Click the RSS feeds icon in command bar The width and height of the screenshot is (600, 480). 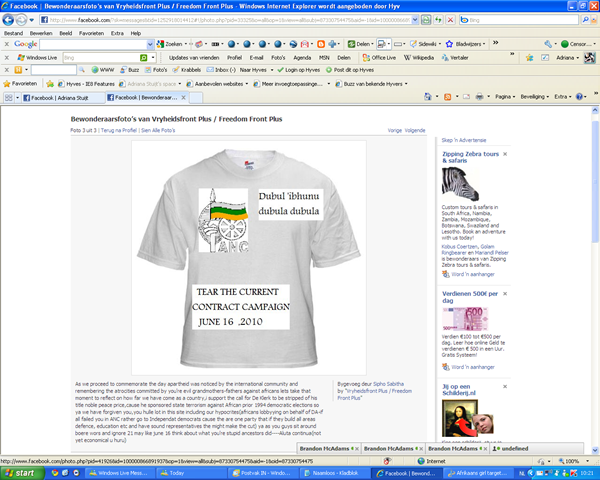click(447, 97)
